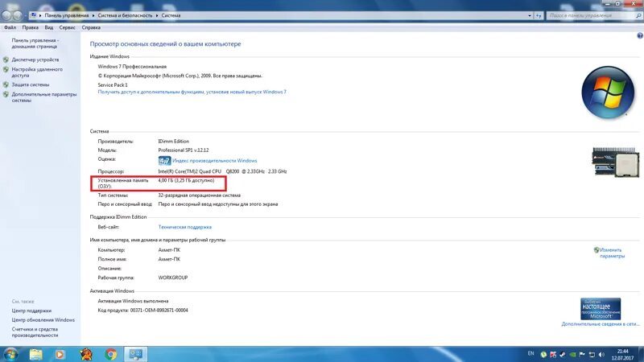Image resolution: width=644 pixels, height=362 pixels.
Task: Open the Файл menu
Action: pyautogui.click(x=10, y=27)
